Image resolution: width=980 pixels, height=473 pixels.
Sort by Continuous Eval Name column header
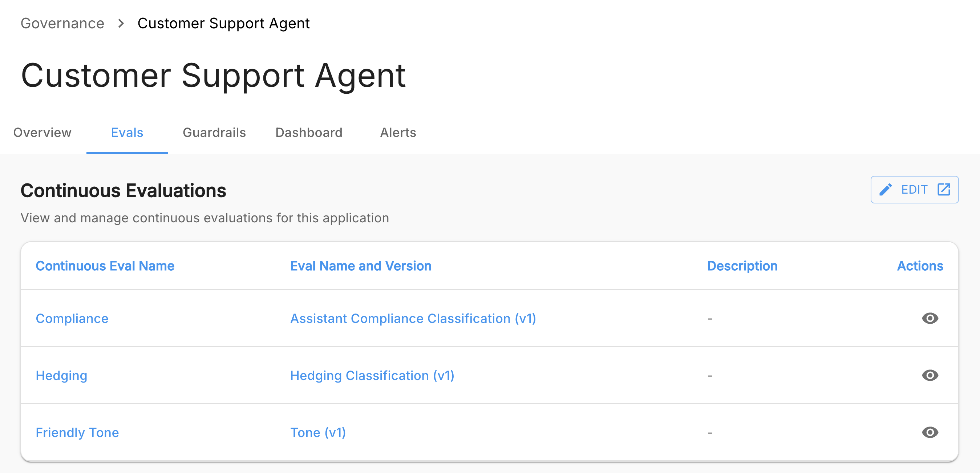point(105,266)
